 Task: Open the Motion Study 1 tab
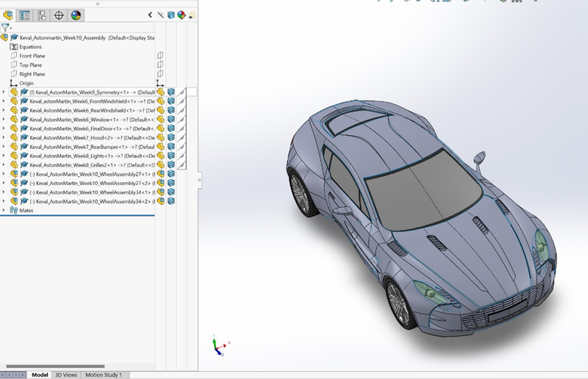coord(104,375)
